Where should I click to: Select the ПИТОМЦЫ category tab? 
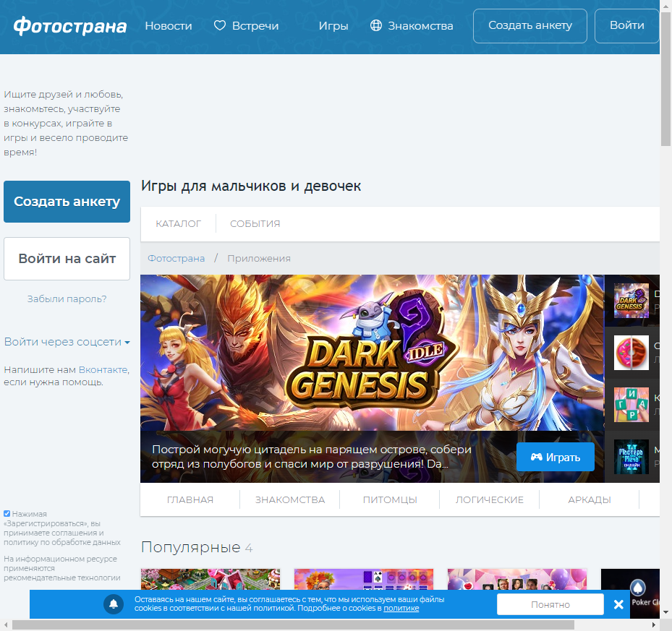tap(390, 499)
